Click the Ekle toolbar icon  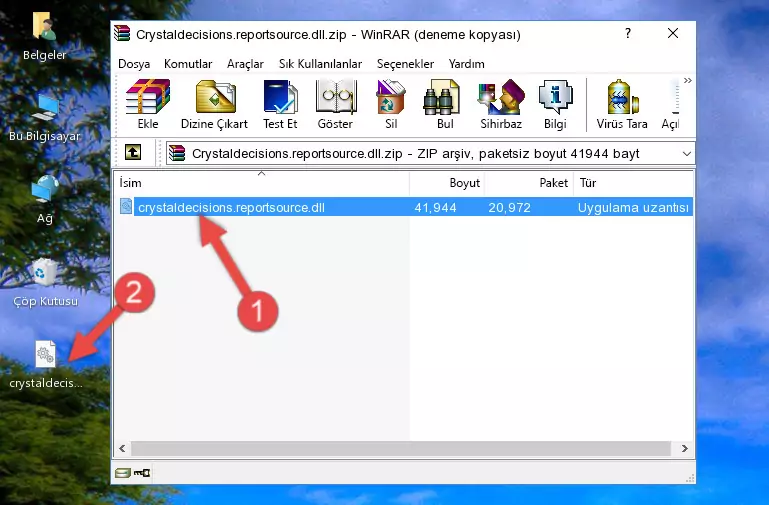[x=148, y=104]
